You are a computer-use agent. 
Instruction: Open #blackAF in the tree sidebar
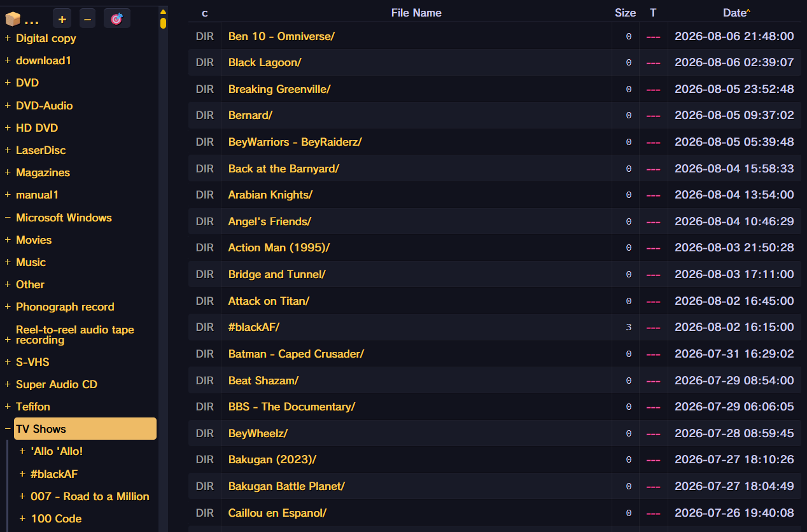(54, 474)
